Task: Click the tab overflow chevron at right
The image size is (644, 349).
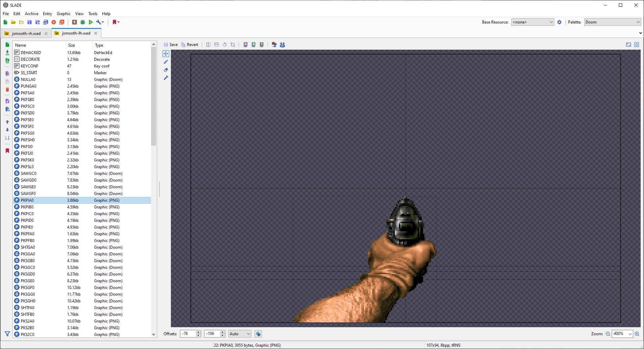Action: (640, 33)
